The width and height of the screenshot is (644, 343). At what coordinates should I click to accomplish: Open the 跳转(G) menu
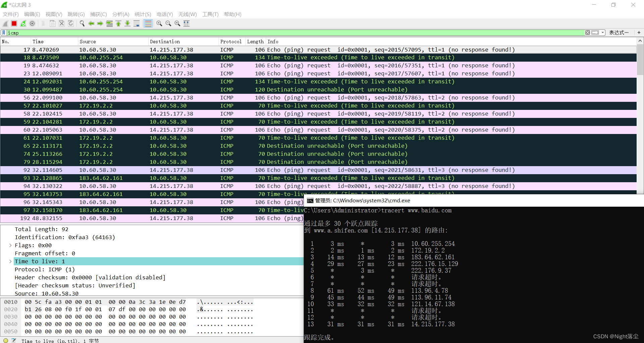[x=76, y=14]
